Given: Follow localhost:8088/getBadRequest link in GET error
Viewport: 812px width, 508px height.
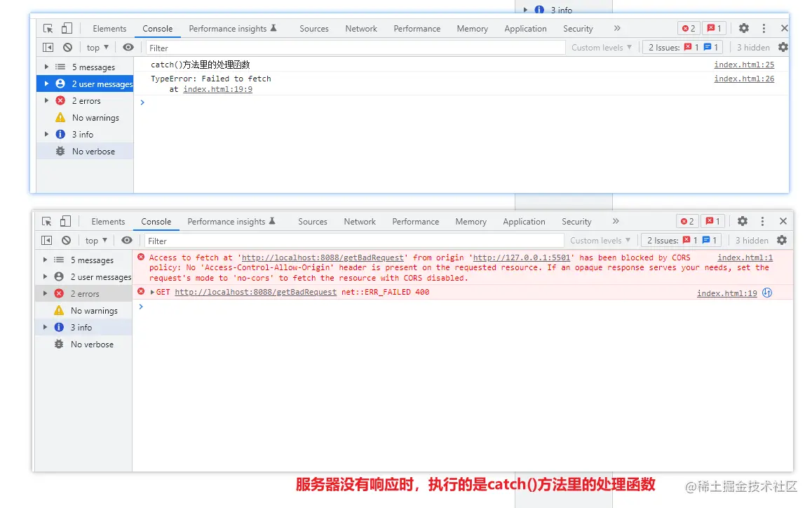Looking at the screenshot, I should tap(256, 292).
